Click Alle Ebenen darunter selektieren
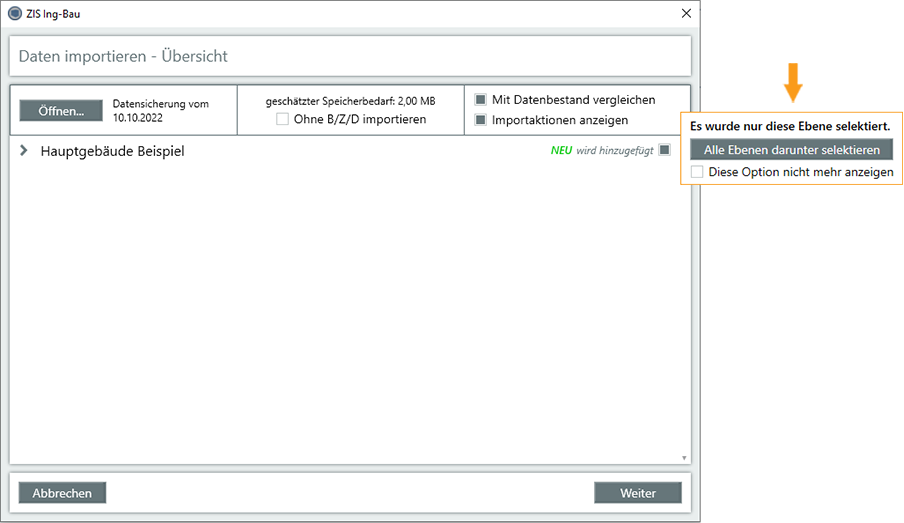 pyautogui.click(x=791, y=150)
